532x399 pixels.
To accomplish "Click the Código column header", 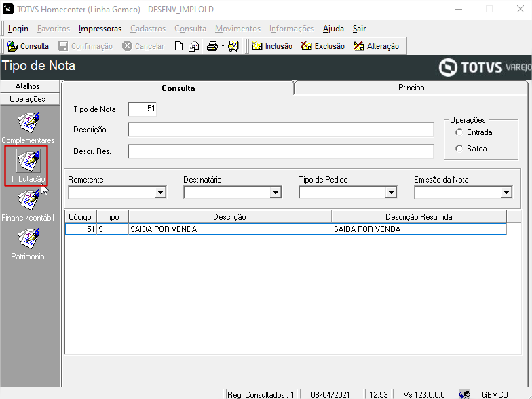I will pyautogui.click(x=80, y=217).
